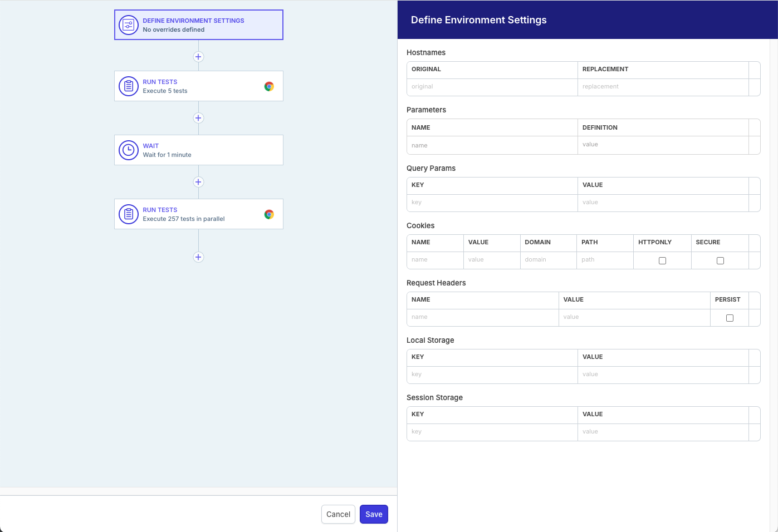The width and height of the screenshot is (778, 532).
Task: Select the Wait for 1 minute step
Action: (x=199, y=150)
